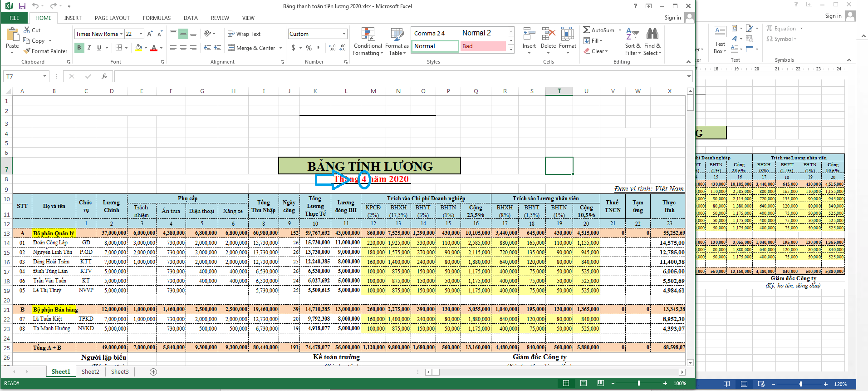Open the Font size dropdown showing 22
Viewport: 868px width, 391px height.
click(141, 34)
